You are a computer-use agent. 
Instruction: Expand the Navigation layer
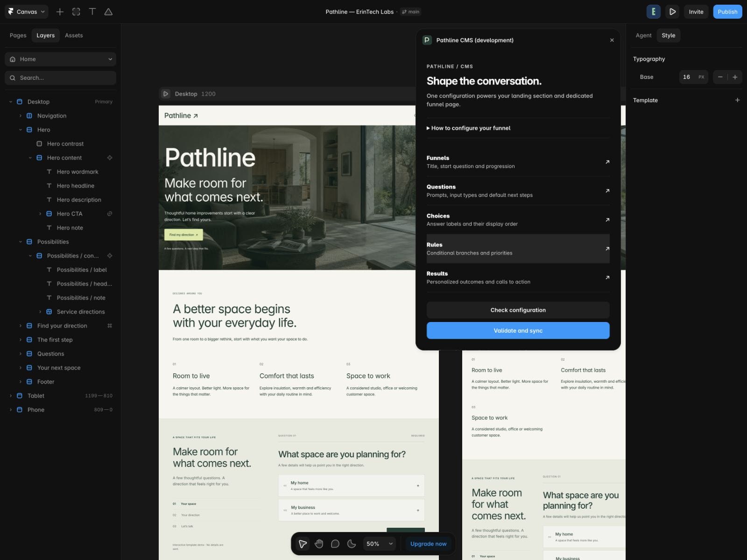(21, 116)
